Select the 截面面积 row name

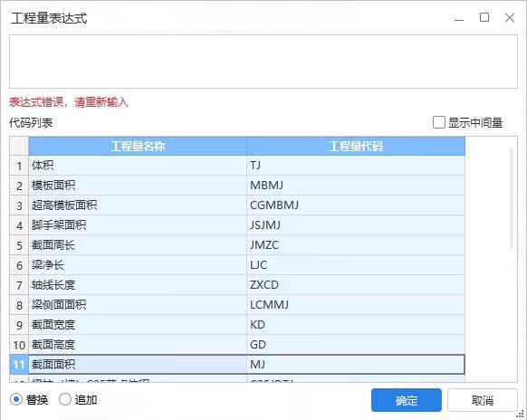(138, 364)
